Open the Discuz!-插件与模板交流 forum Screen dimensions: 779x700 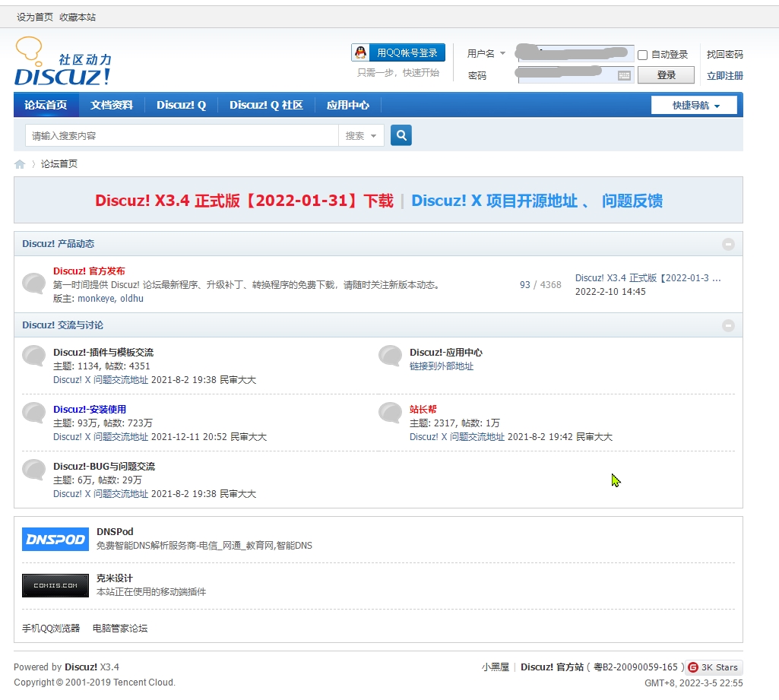pos(103,352)
